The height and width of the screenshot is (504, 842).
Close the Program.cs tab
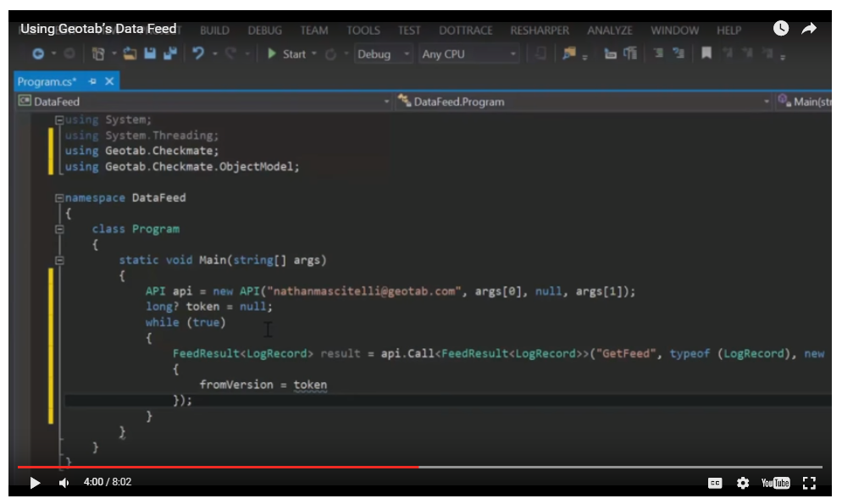point(109,81)
